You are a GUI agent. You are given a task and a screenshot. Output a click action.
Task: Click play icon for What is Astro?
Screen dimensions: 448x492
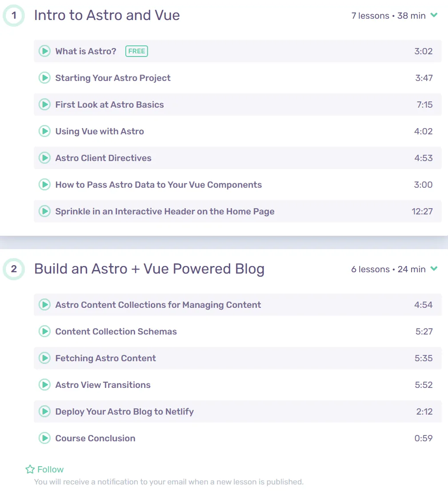pyautogui.click(x=44, y=51)
